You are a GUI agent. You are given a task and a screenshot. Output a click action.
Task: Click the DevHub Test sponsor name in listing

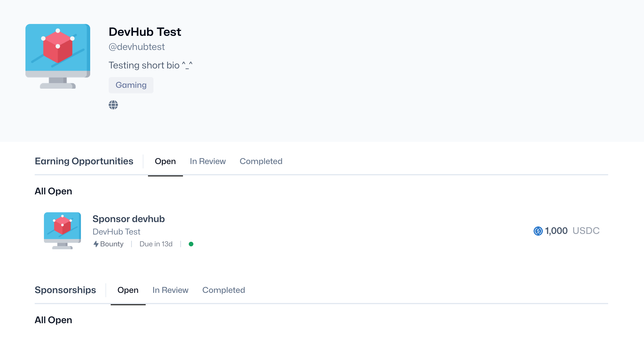[116, 232]
